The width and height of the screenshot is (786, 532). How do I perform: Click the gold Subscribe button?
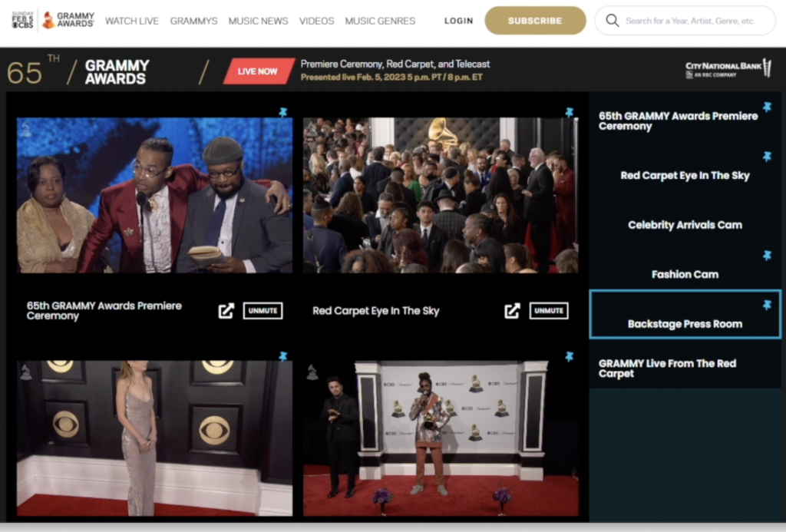535,21
